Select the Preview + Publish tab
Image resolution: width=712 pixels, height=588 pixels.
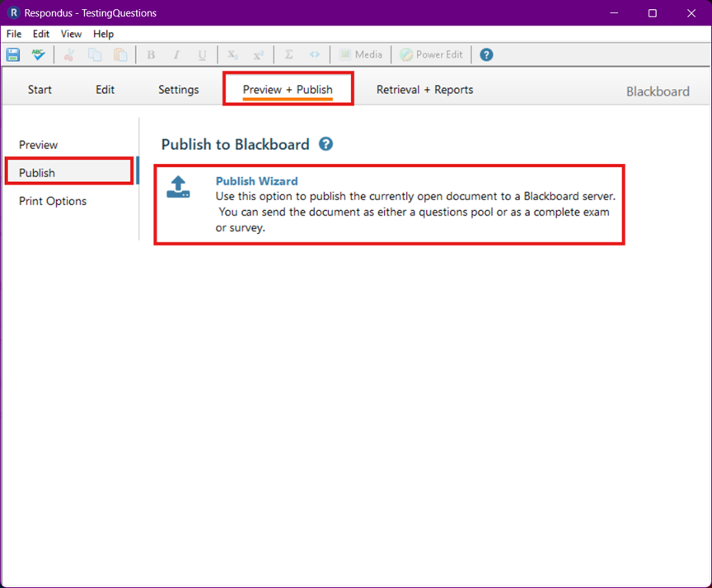(x=288, y=90)
